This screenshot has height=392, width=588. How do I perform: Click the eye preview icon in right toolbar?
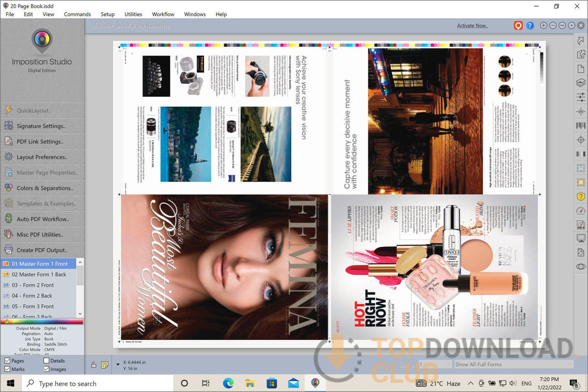(x=581, y=267)
